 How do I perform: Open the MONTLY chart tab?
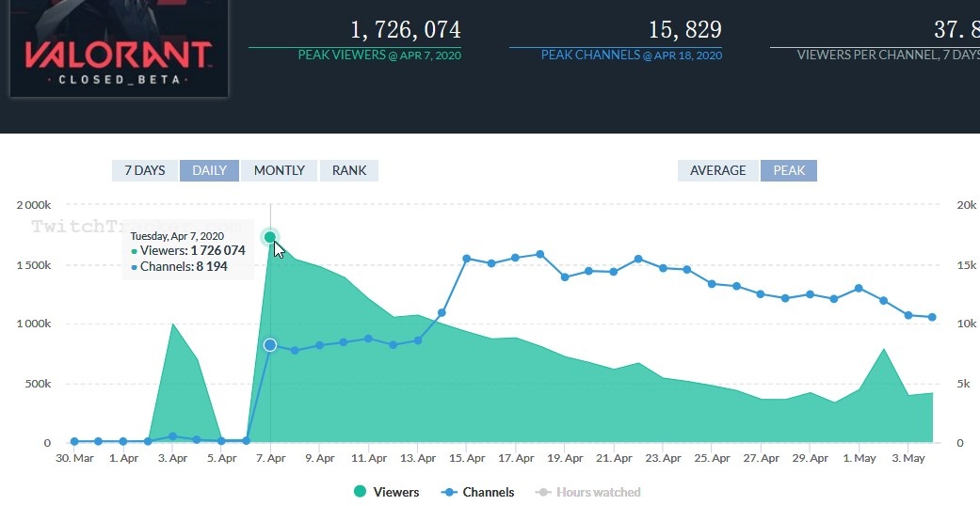point(279,170)
